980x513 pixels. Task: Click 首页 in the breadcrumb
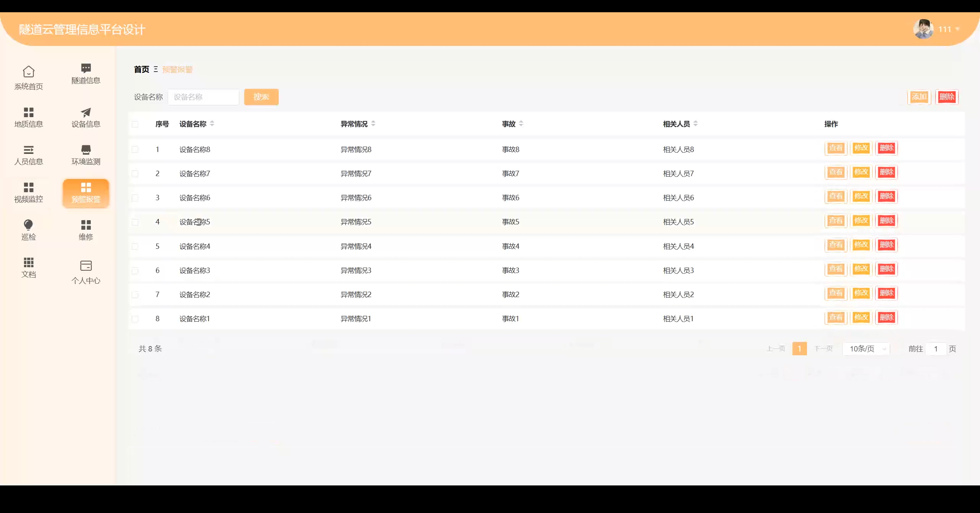(x=141, y=69)
